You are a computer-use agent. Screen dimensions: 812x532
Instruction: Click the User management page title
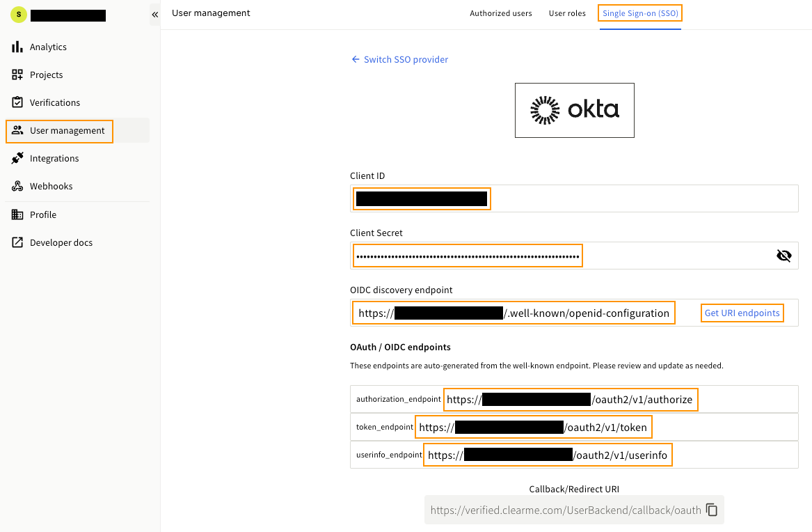(211, 13)
